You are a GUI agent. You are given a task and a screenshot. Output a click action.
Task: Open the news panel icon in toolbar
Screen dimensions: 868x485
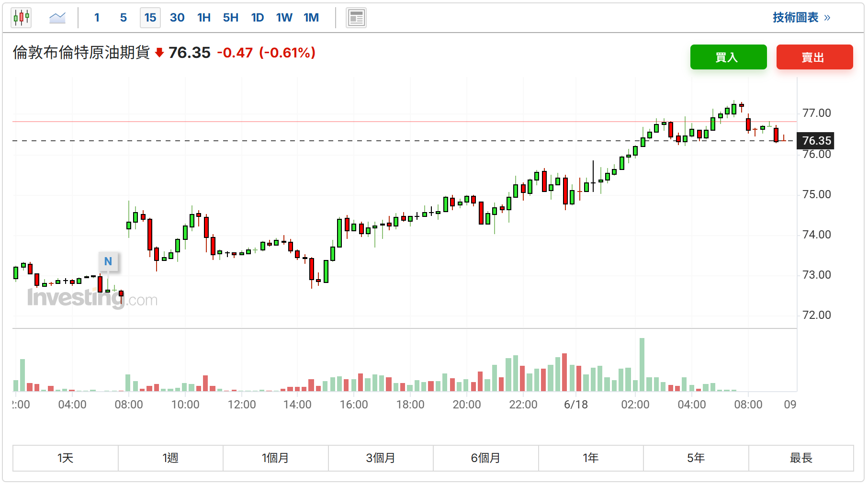pos(356,18)
